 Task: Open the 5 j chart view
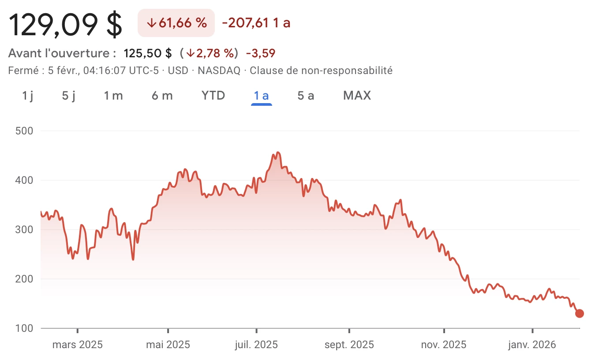point(69,95)
